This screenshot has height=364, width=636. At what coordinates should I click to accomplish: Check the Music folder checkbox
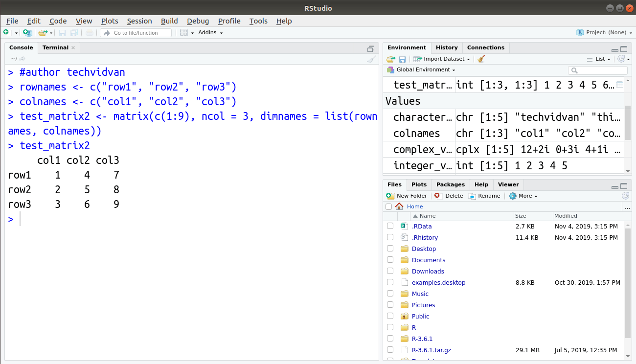pos(390,294)
